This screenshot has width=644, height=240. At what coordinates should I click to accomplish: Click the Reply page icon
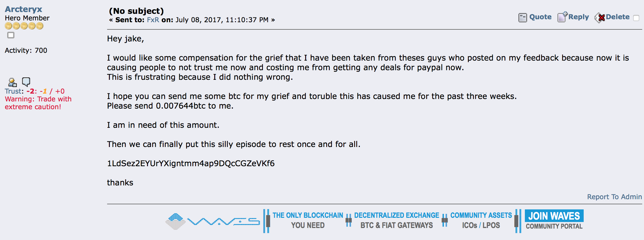pos(562,17)
